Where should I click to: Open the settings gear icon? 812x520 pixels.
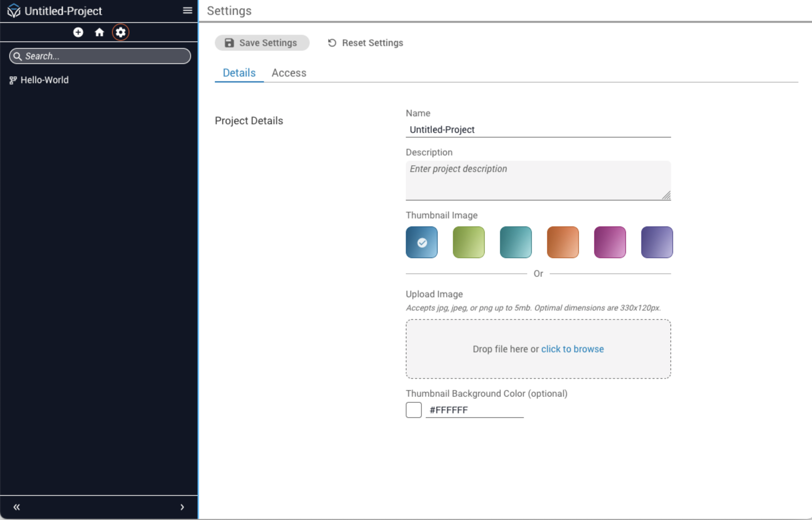(x=121, y=32)
